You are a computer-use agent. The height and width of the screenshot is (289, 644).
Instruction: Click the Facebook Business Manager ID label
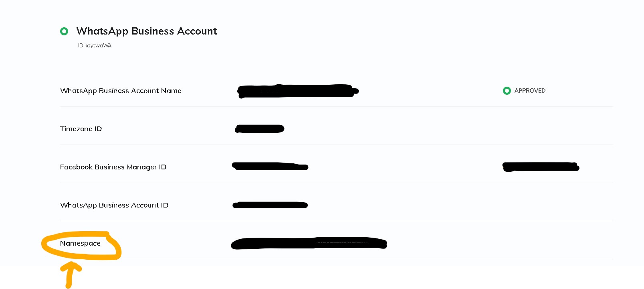point(113,167)
